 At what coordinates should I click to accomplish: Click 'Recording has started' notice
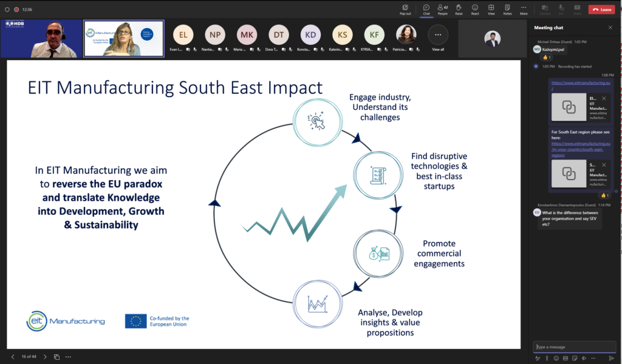tap(575, 67)
